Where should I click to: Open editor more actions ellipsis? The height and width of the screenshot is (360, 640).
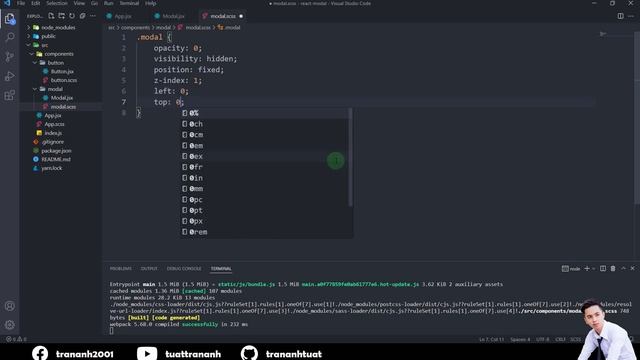point(631,16)
